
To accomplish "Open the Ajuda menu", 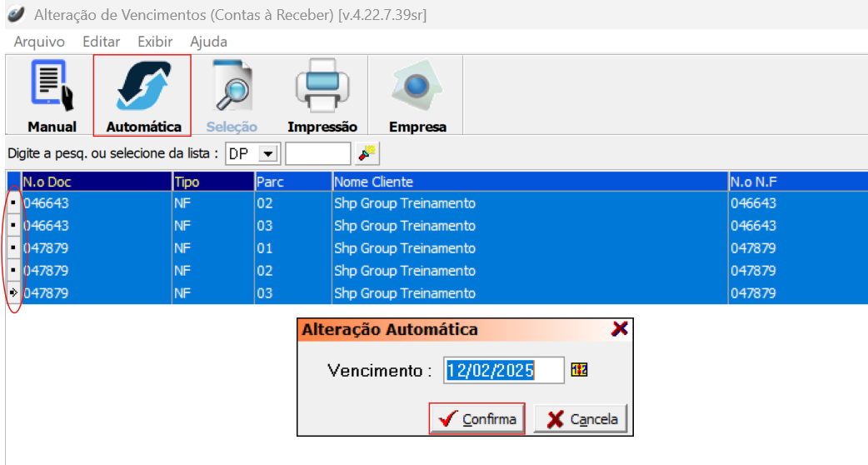I will 208,42.
